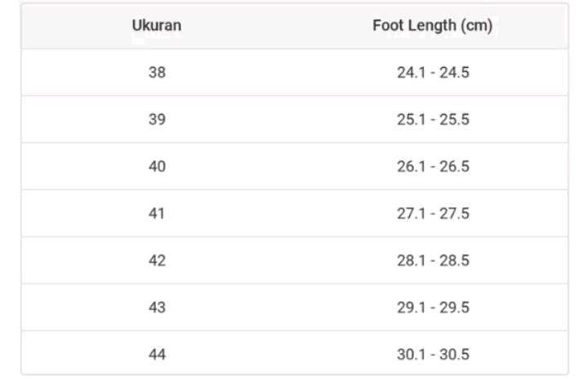Click the 28.1 - 28.5 range

(432, 260)
